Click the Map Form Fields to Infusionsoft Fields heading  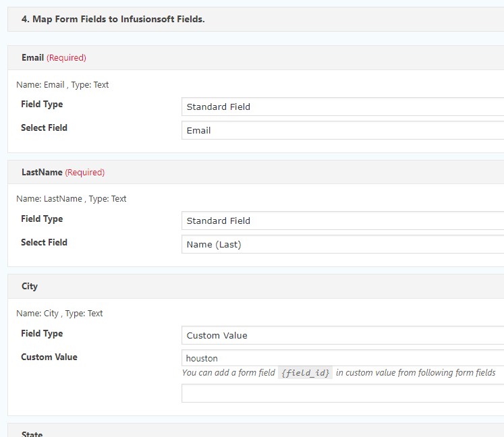point(113,20)
